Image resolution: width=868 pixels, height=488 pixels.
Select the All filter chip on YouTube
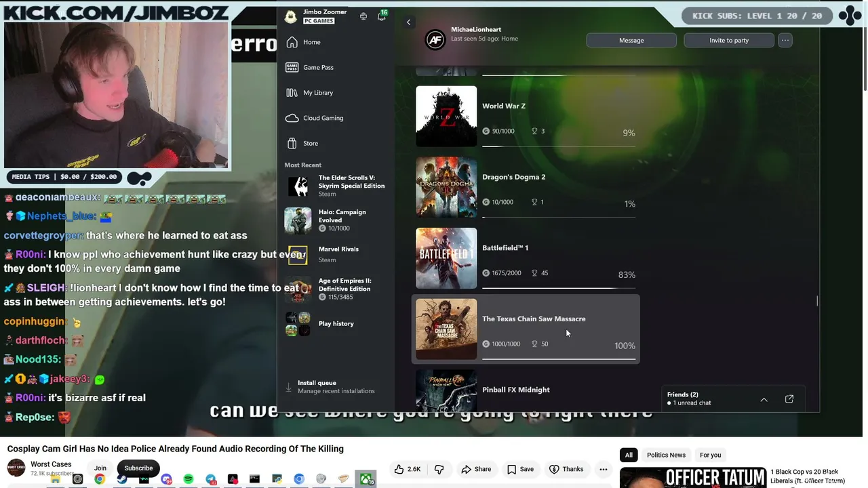[629, 455]
